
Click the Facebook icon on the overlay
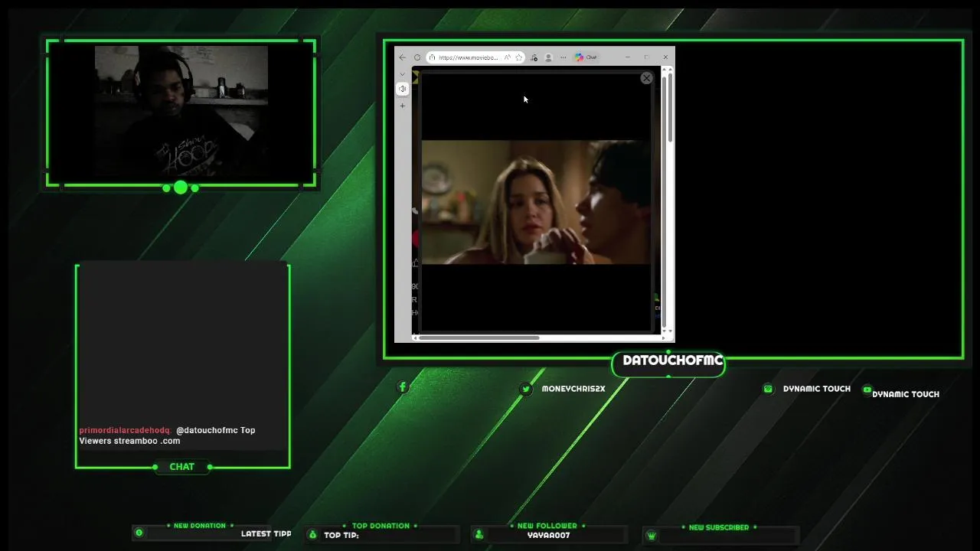click(x=403, y=387)
